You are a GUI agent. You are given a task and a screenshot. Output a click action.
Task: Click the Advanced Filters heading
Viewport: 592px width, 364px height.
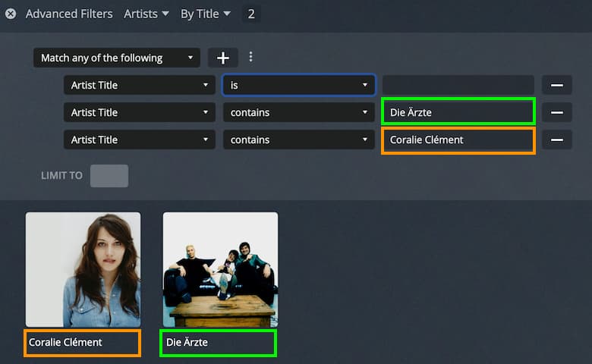69,14
